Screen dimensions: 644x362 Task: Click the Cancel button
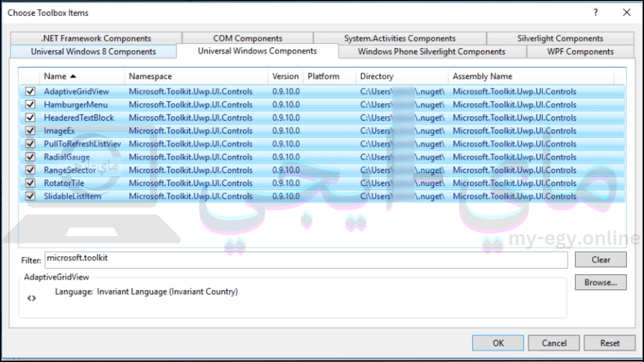(554, 343)
